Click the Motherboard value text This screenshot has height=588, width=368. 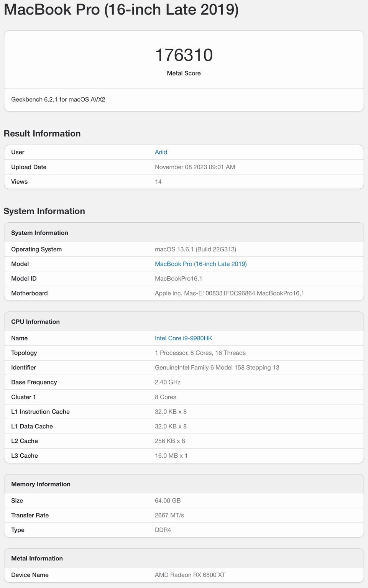pyautogui.click(x=229, y=293)
